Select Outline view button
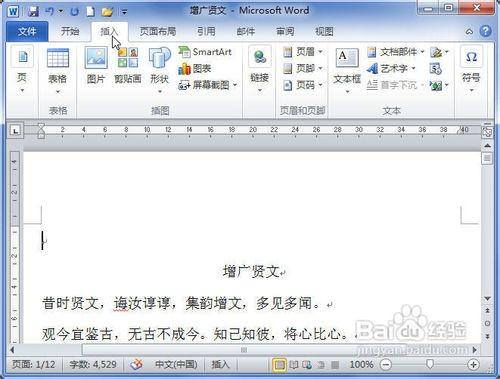Screen dimensions: 500x379 pyautogui.click(x=321, y=365)
